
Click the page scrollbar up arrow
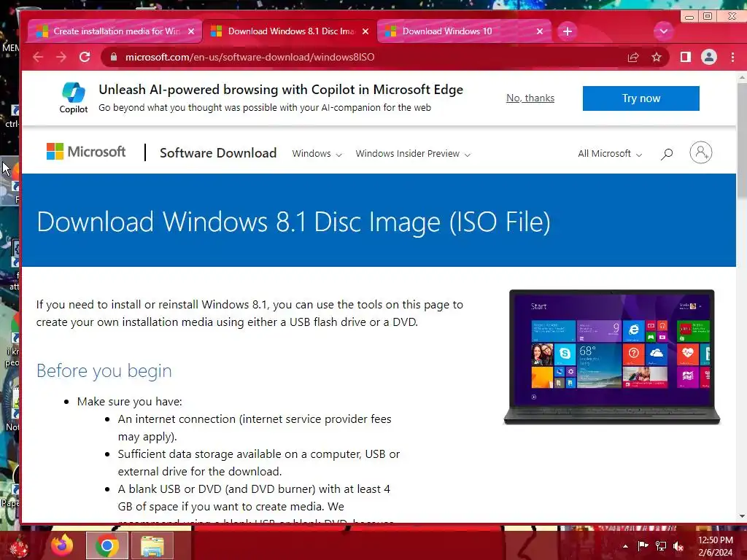(x=742, y=77)
